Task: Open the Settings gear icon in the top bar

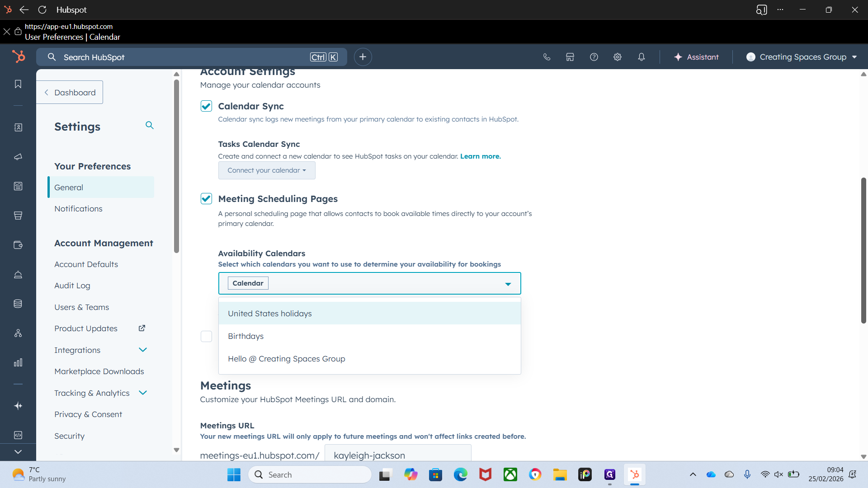Action: 618,57
